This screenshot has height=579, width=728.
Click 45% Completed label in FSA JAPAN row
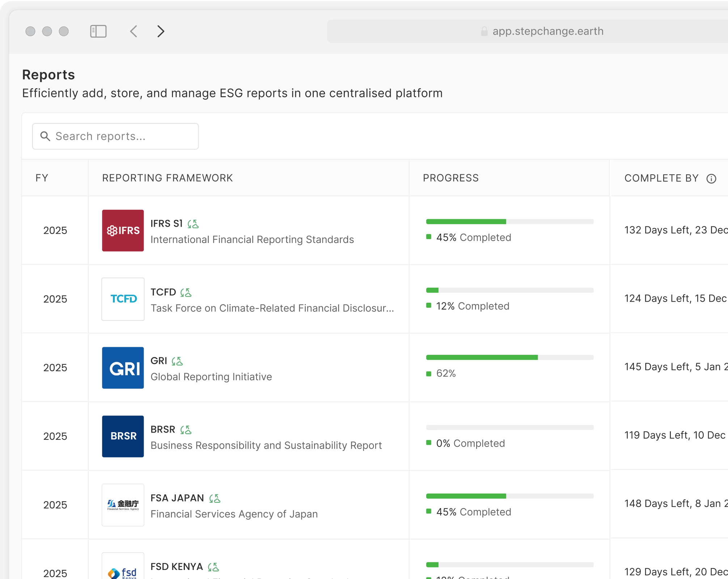pos(474,512)
